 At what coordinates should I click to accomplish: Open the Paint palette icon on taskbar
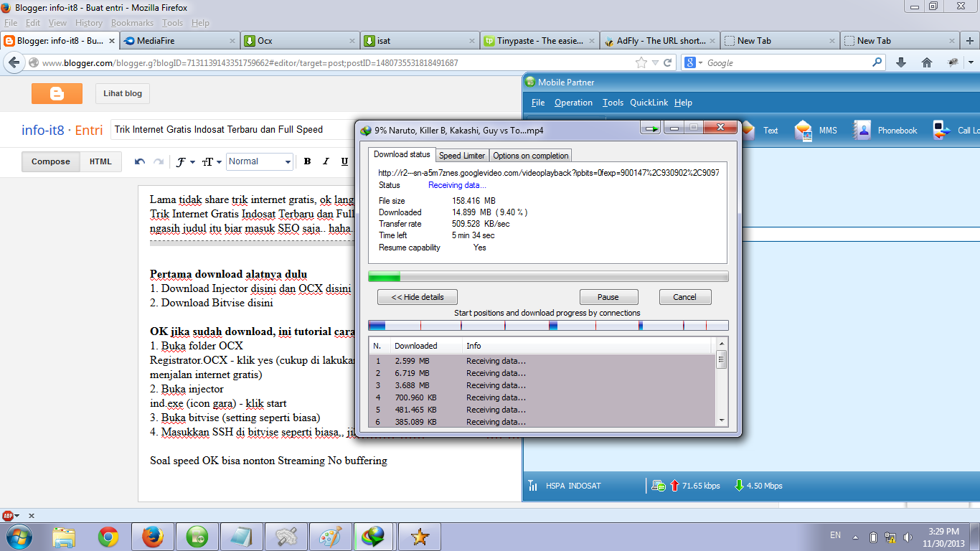click(x=330, y=537)
